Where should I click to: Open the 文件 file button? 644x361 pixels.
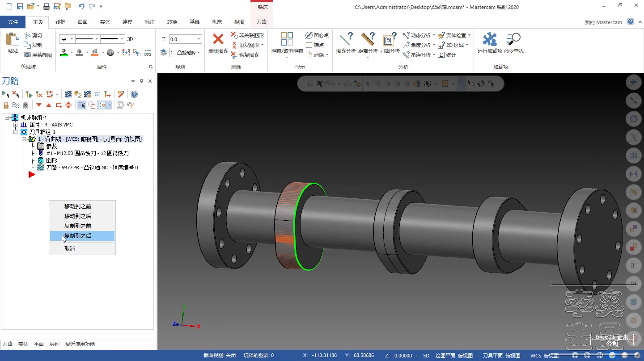pos(13,22)
